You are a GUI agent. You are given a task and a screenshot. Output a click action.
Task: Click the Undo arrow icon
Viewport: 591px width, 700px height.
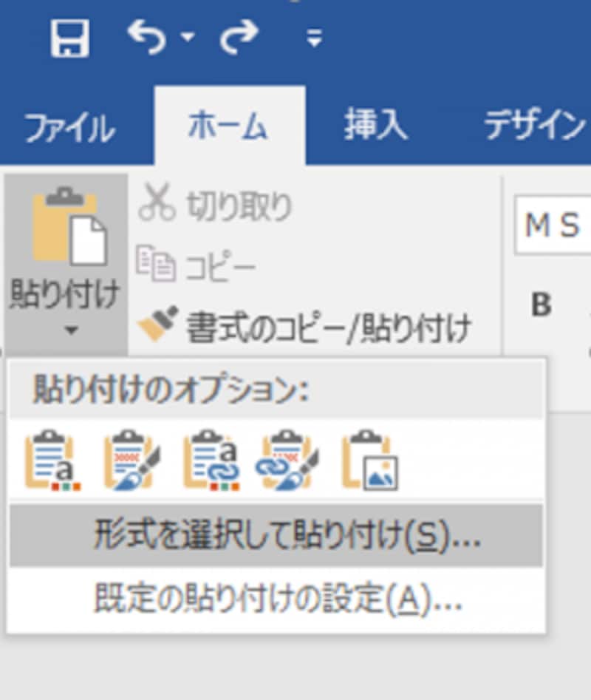(x=147, y=38)
